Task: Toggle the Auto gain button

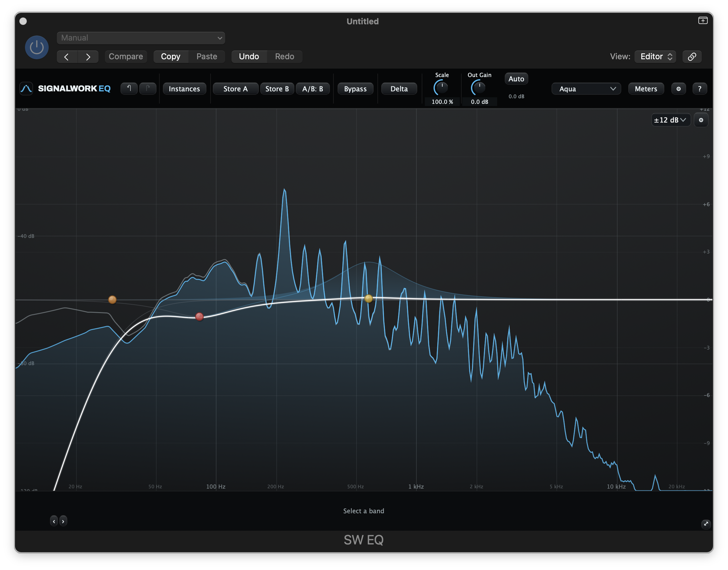Action: pyautogui.click(x=516, y=79)
